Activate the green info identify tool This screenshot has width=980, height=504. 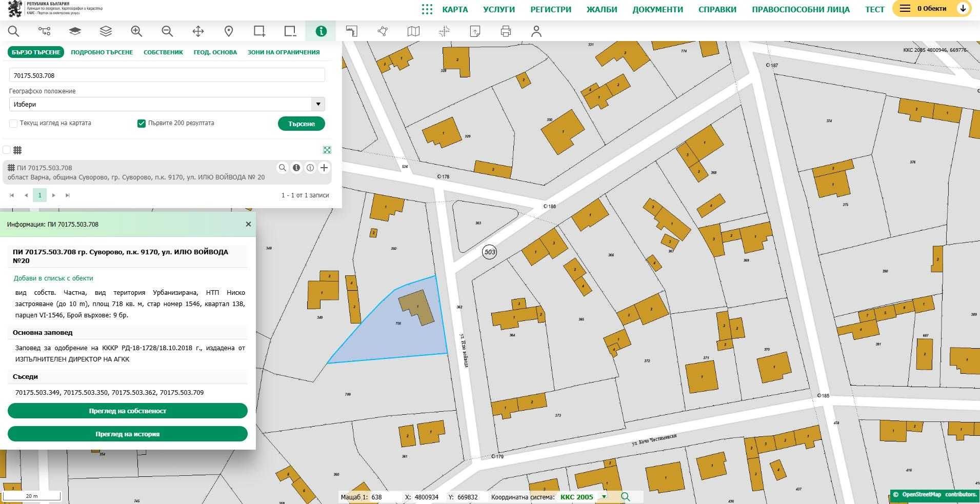321,31
